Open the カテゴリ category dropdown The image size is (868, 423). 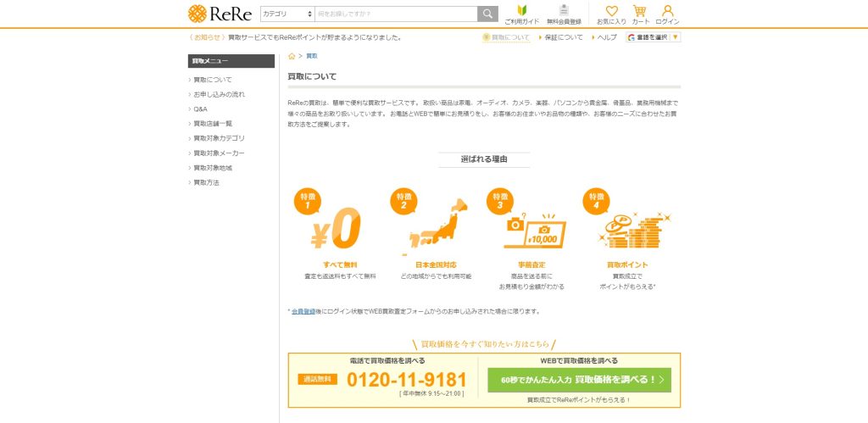pos(287,14)
